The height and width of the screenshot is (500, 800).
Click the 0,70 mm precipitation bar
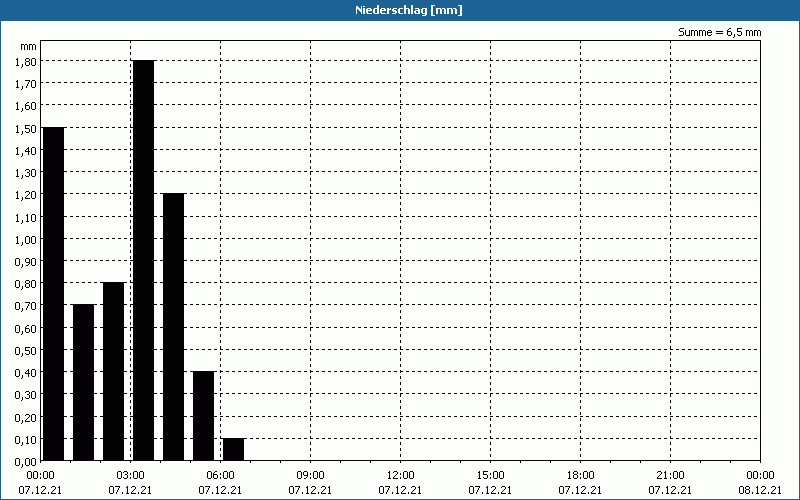click(83, 383)
